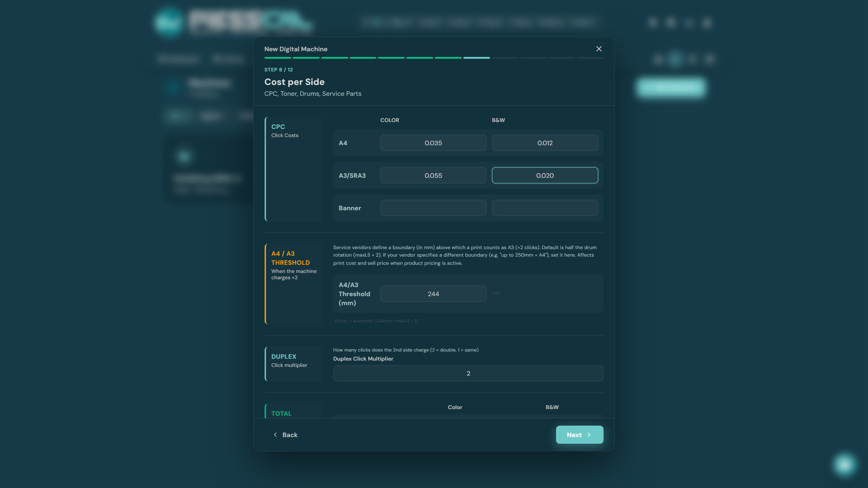Focus the A3/SRA3 B&W click cost
The image size is (868, 488).
click(545, 175)
